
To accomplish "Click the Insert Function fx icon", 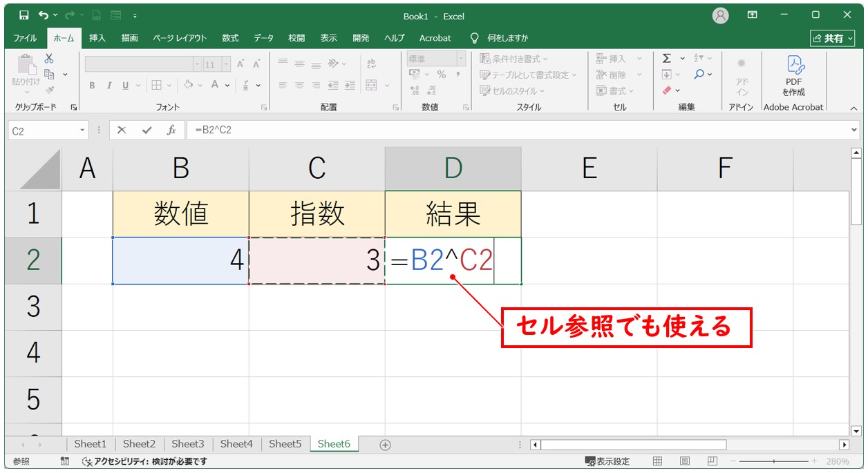I will point(170,130).
